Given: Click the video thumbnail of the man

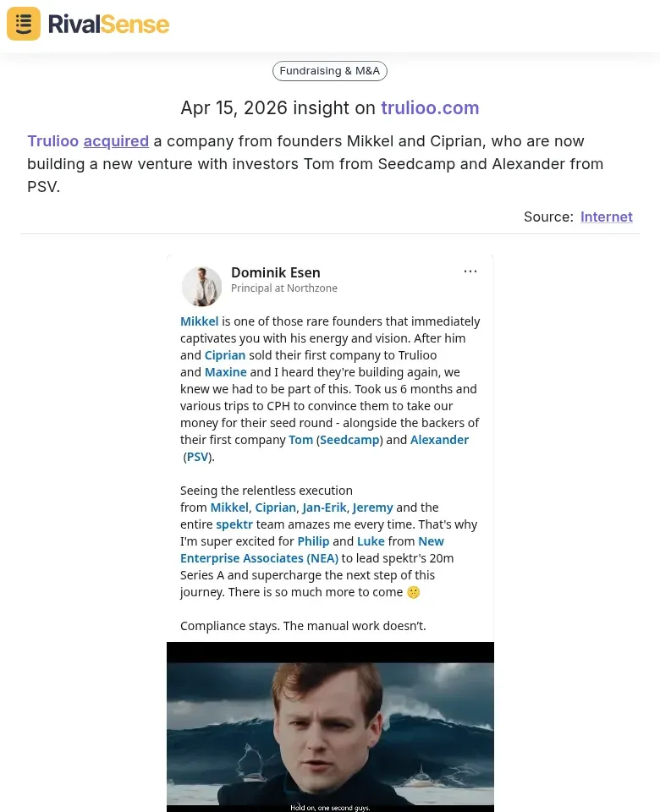Looking at the screenshot, I should tap(330, 727).
